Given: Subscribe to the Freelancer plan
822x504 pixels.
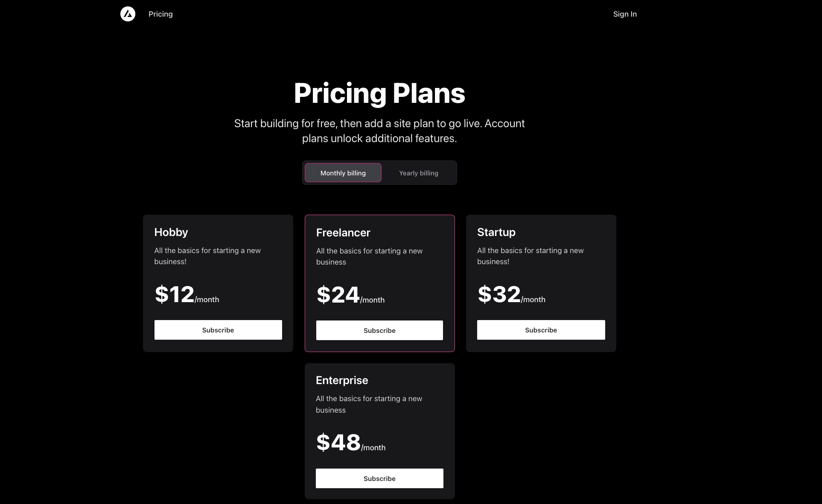Looking at the screenshot, I should pos(379,330).
